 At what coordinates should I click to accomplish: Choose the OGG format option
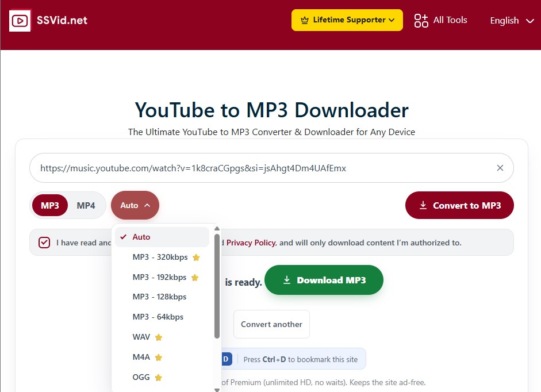click(162, 377)
